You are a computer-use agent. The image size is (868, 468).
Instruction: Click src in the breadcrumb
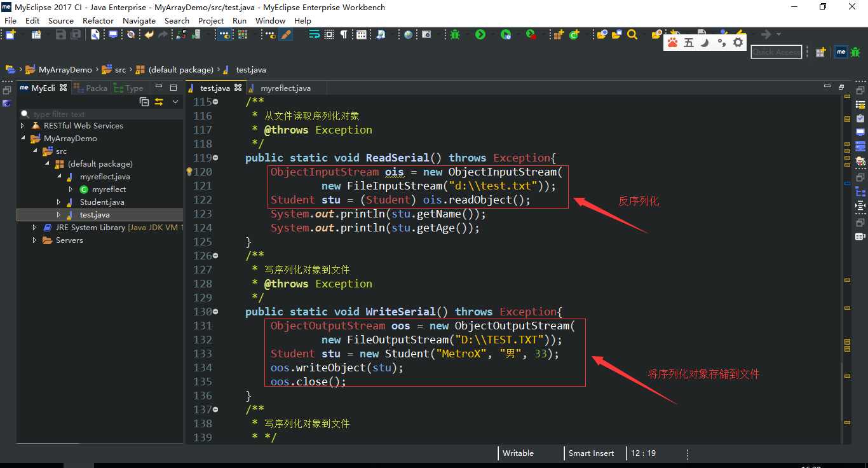[120, 70]
